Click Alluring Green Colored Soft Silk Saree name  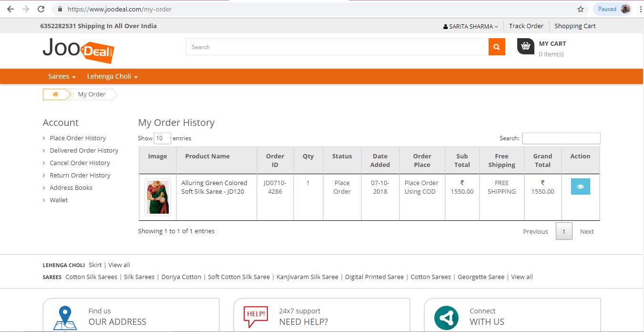tap(214, 187)
